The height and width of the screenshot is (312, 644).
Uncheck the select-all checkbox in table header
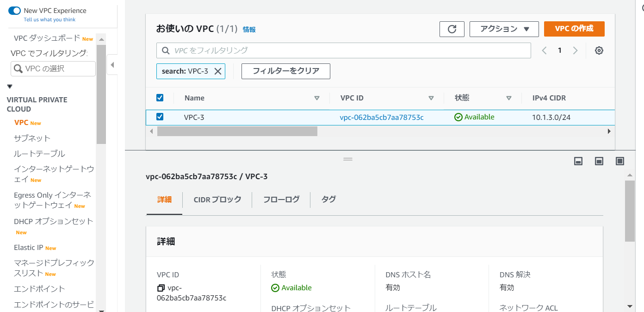point(160,98)
